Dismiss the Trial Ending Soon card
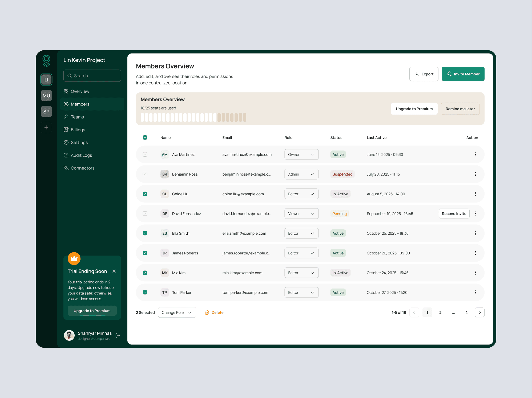Image resolution: width=532 pixels, height=398 pixels. pos(114,271)
